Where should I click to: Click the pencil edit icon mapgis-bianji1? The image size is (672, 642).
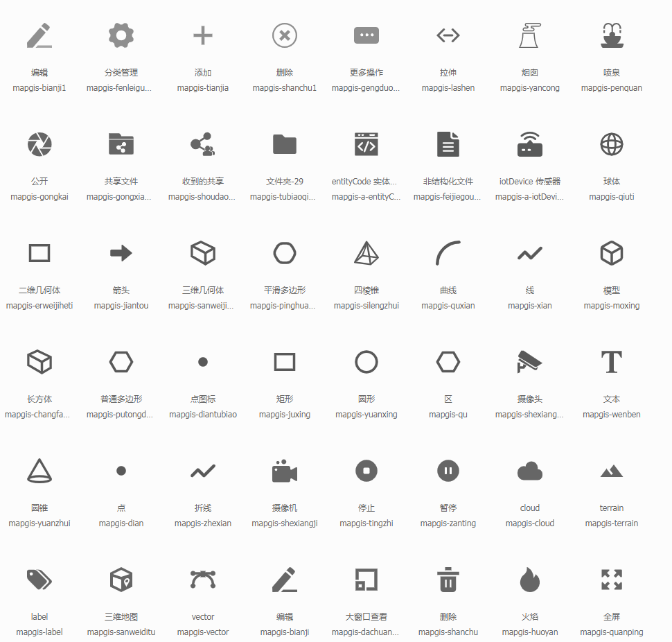39,35
